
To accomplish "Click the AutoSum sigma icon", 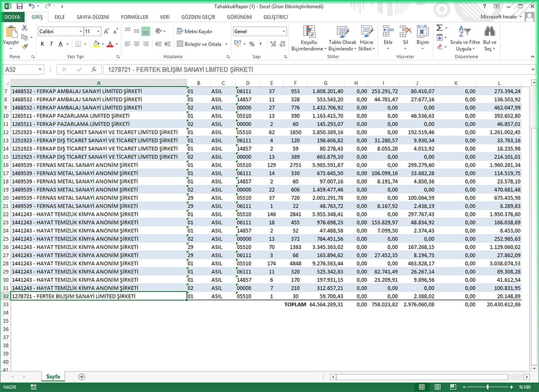I will (x=439, y=28).
